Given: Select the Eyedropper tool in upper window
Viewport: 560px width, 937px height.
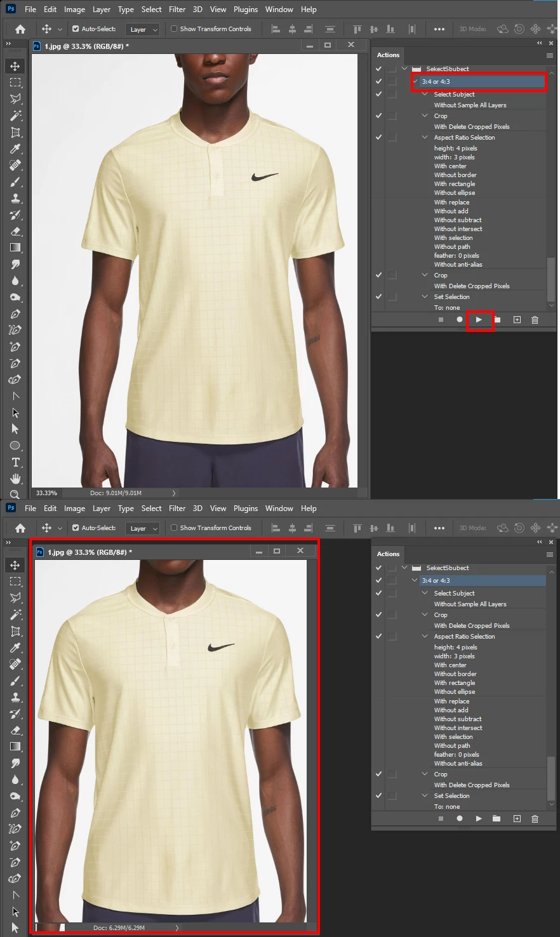Looking at the screenshot, I should pos(15,149).
